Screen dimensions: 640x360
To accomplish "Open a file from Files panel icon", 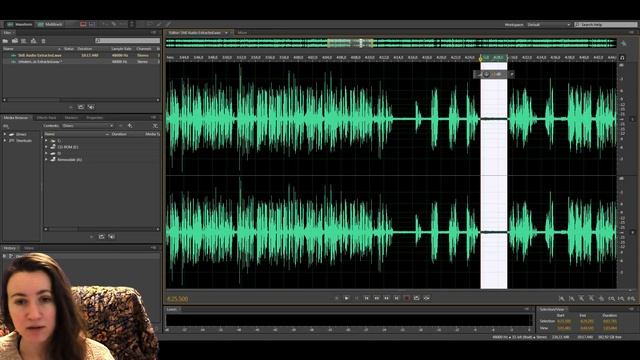I will click(x=5, y=41).
